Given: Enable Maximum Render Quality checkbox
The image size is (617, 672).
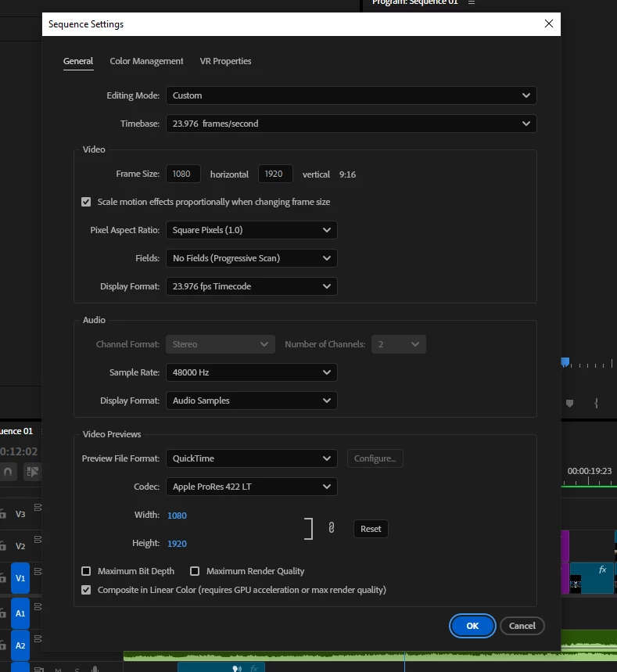Looking at the screenshot, I should tap(195, 571).
